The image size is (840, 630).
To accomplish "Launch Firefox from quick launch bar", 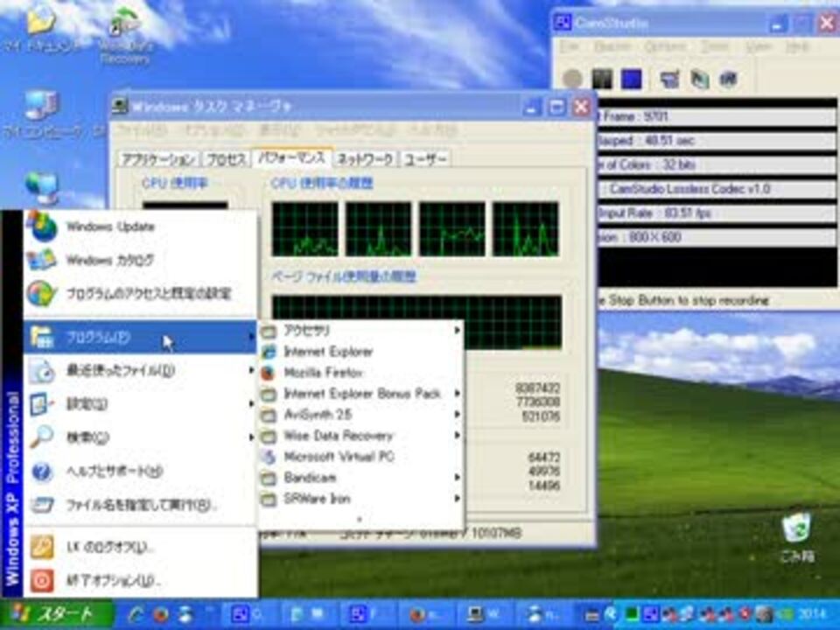I will point(160,614).
